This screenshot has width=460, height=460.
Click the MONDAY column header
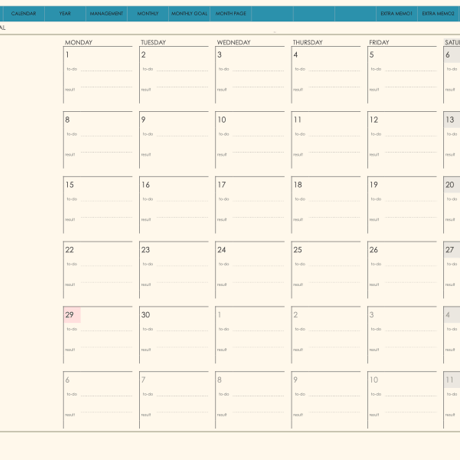point(79,42)
